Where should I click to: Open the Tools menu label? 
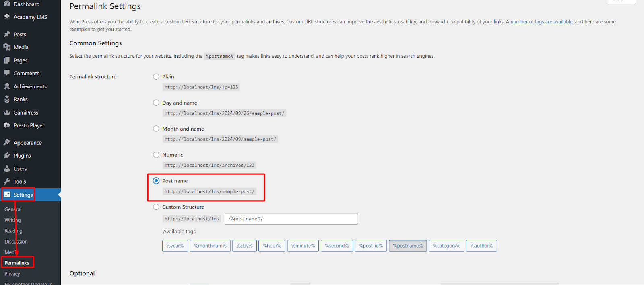(x=20, y=182)
